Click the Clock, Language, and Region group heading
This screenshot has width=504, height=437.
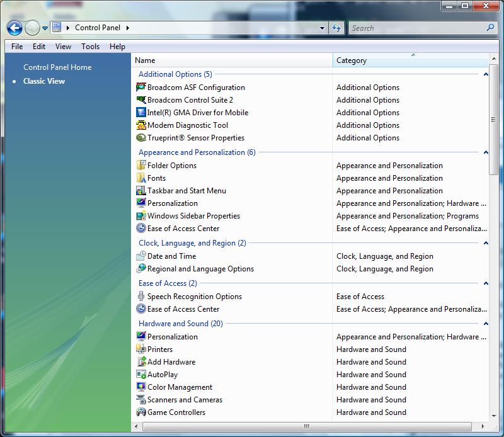192,243
